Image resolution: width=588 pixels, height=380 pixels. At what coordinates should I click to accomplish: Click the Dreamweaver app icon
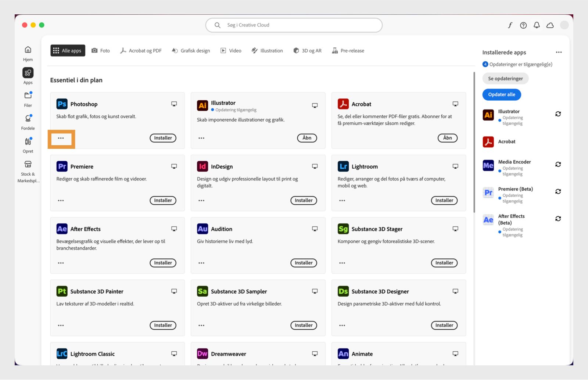[202, 354]
